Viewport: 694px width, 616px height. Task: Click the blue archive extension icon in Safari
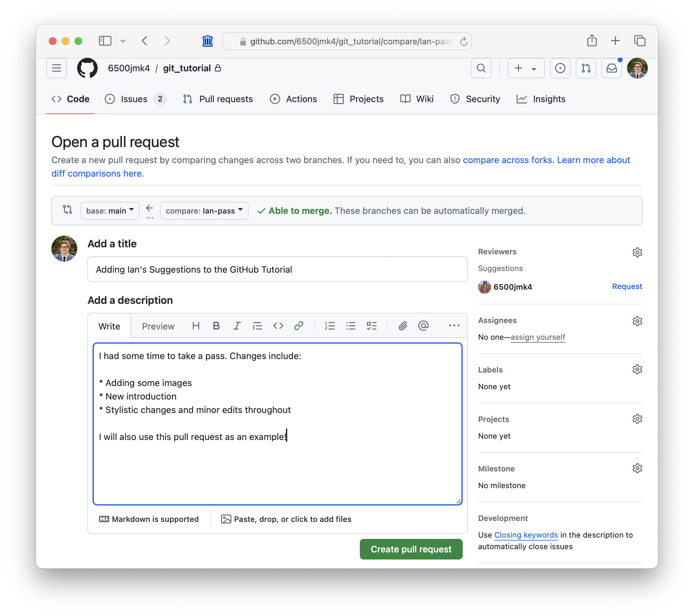point(208,41)
